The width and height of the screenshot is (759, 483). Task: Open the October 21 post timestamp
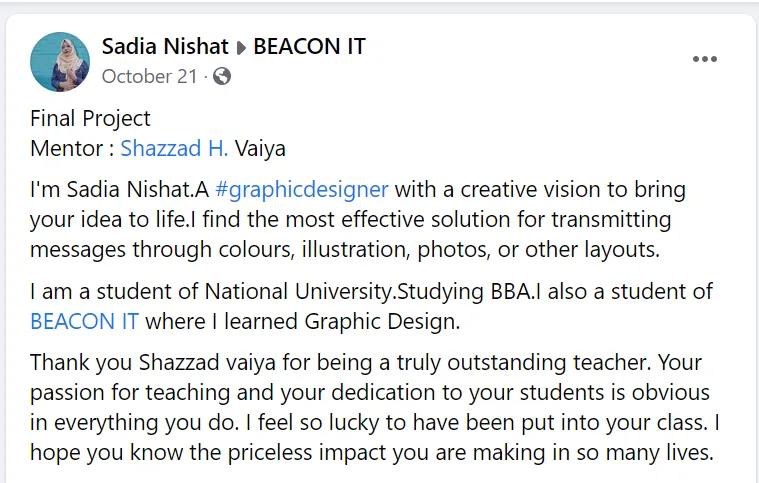coord(150,76)
